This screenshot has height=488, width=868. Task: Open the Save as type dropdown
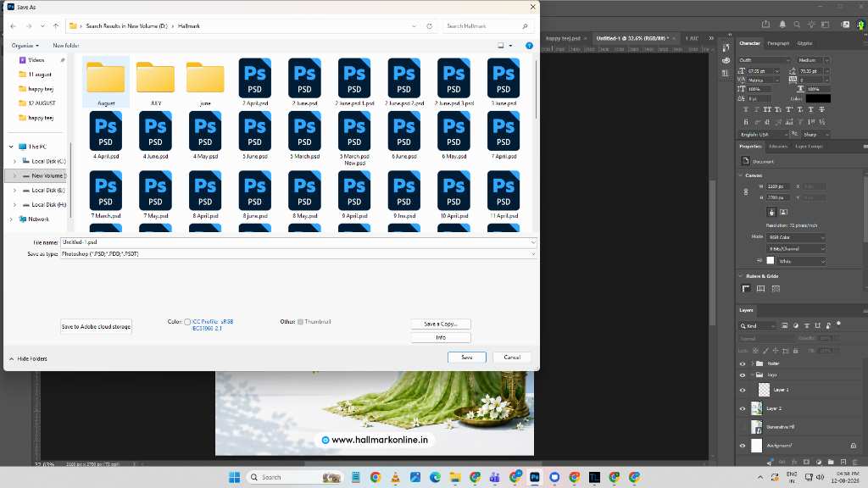[x=298, y=254]
